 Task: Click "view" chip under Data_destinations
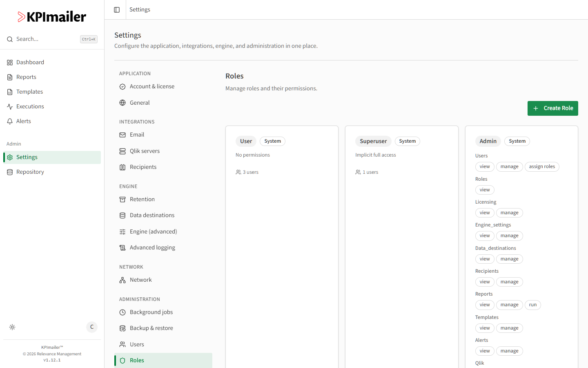point(485,259)
